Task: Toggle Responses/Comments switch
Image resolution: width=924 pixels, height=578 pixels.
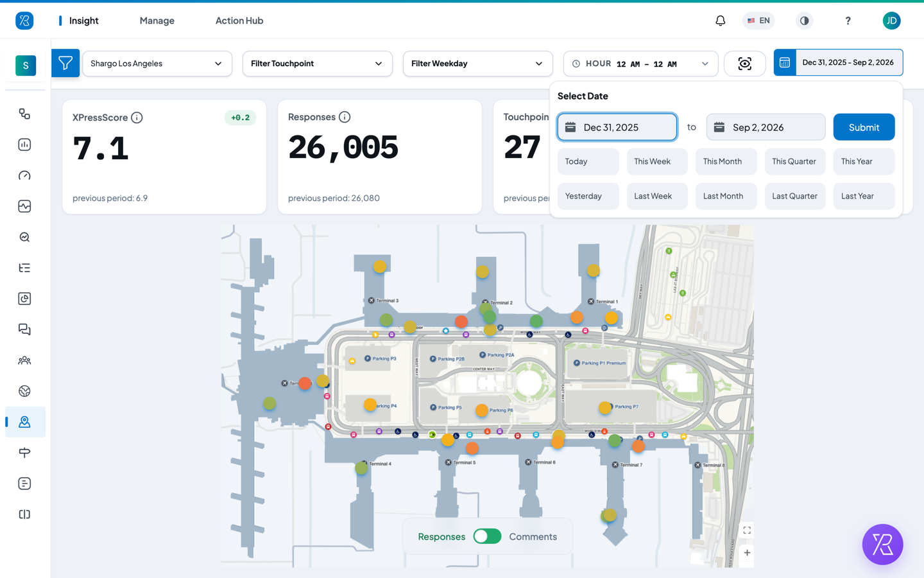Action: (487, 536)
